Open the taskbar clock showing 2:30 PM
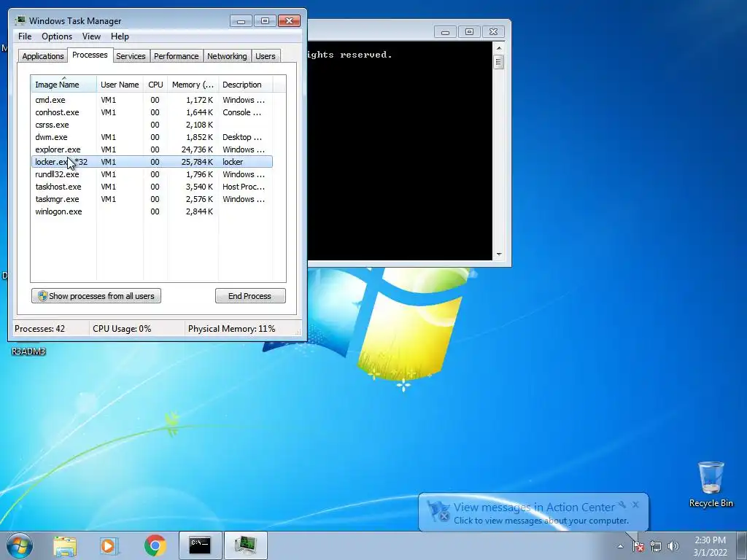The height and width of the screenshot is (560, 747). (710, 546)
